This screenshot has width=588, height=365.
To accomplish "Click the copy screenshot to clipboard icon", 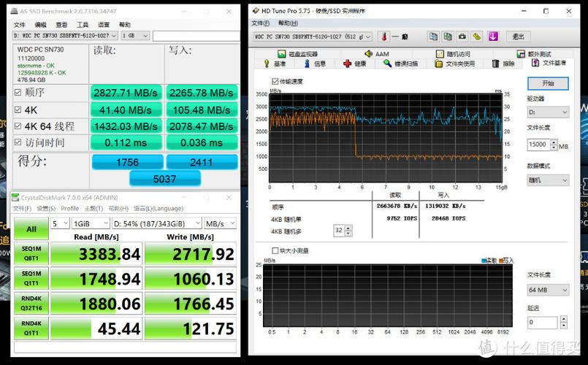I will click(448, 36).
